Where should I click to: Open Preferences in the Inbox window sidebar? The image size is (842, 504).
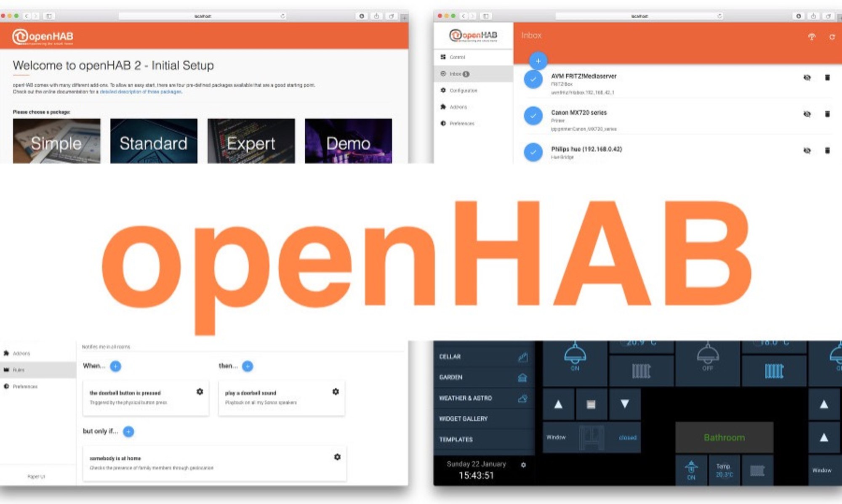point(473,123)
